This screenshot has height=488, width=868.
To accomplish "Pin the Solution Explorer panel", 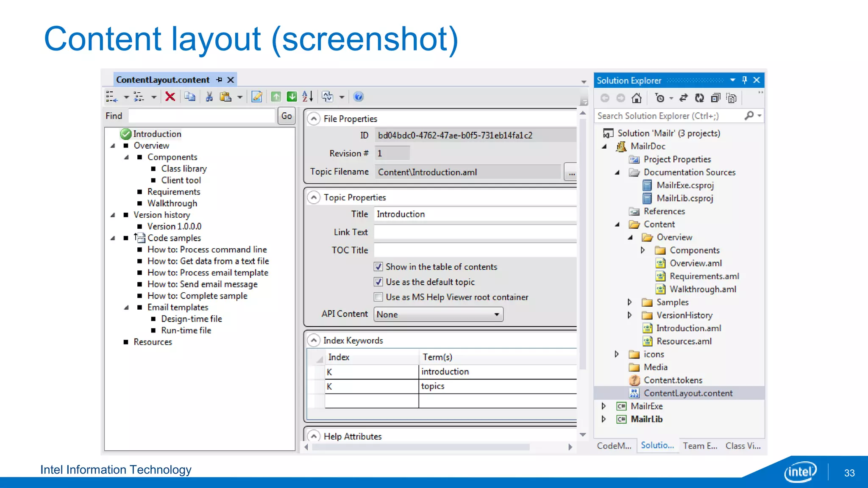I will coord(745,80).
